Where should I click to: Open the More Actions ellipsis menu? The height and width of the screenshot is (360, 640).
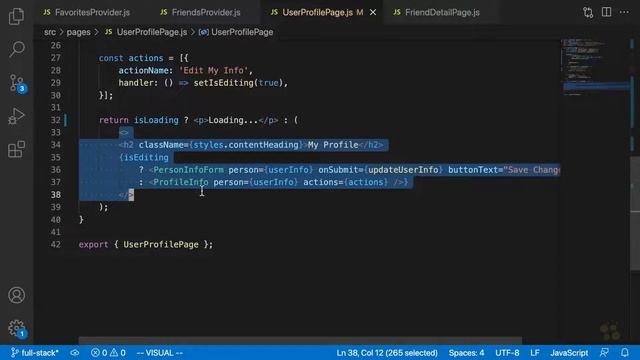624,12
